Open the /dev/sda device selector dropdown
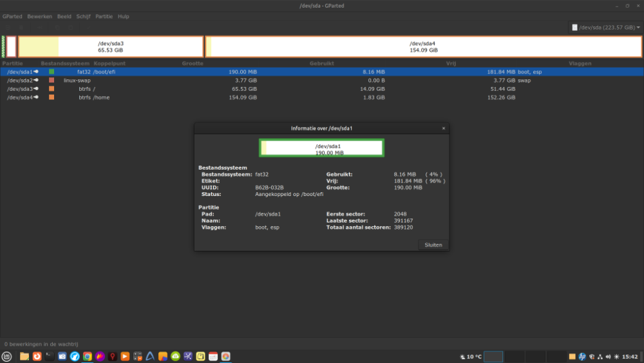The image size is (644, 363). [606, 28]
